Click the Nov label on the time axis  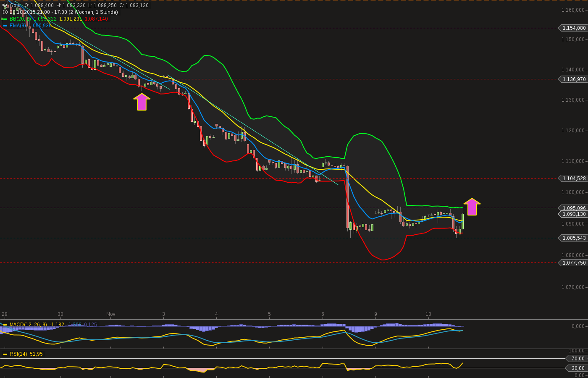click(111, 314)
